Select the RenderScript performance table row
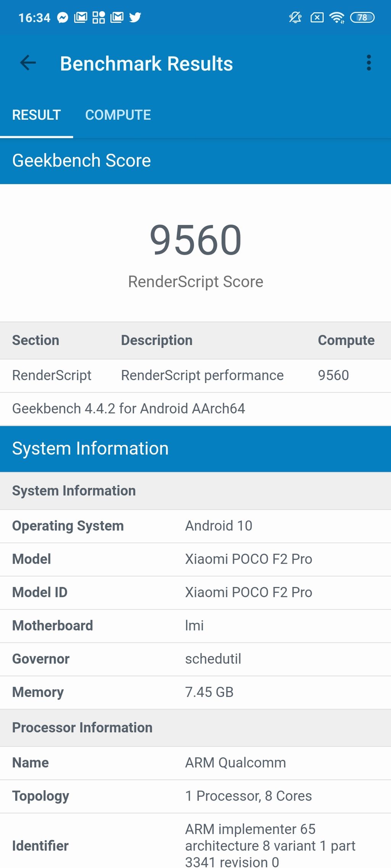 pyautogui.click(x=195, y=375)
